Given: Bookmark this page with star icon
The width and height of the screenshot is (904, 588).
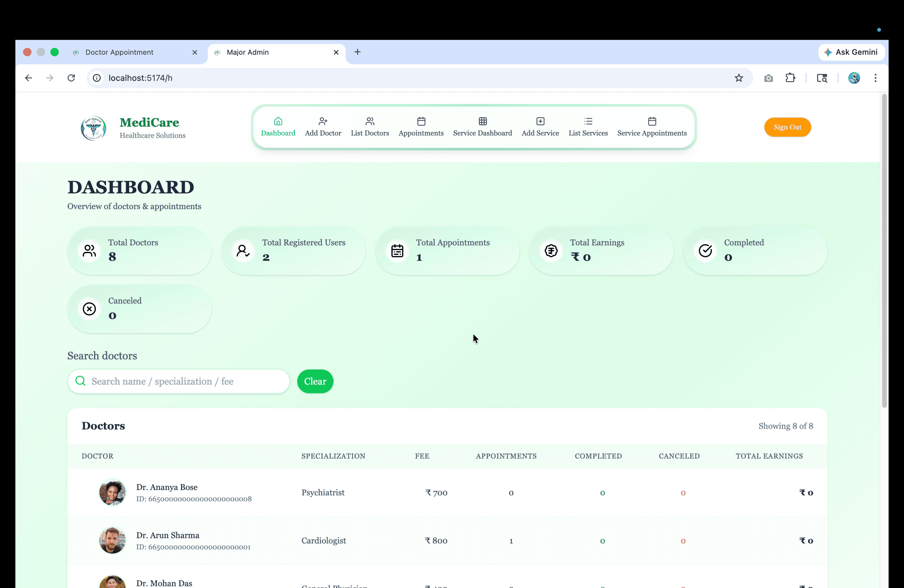Looking at the screenshot, I should pyautogui.click(x=738, y=78).
